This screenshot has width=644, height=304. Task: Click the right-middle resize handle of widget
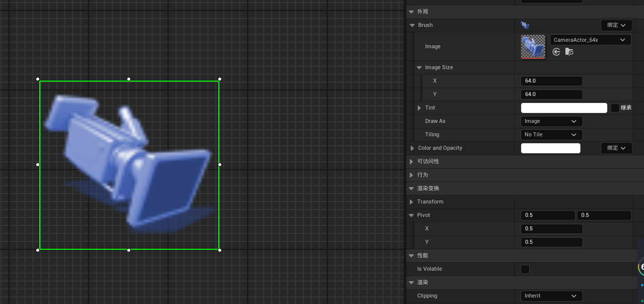(x=220, y=164)
